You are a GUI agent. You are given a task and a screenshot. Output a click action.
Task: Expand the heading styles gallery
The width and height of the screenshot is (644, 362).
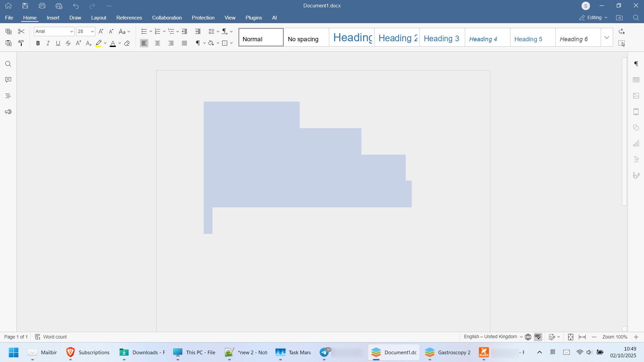606,38
